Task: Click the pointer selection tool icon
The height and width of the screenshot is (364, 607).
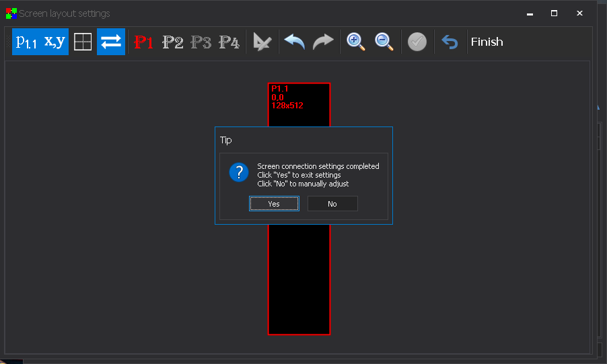Action: pos(262,42)
